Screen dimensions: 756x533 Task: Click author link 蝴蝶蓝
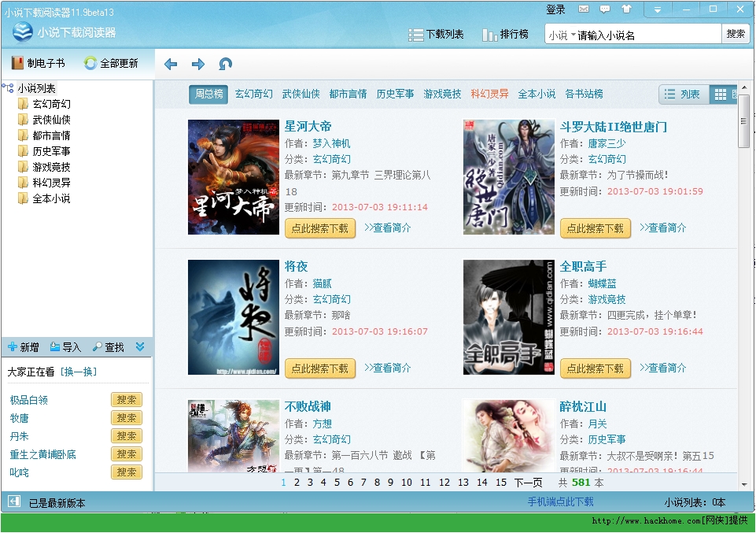coord(602,283)
